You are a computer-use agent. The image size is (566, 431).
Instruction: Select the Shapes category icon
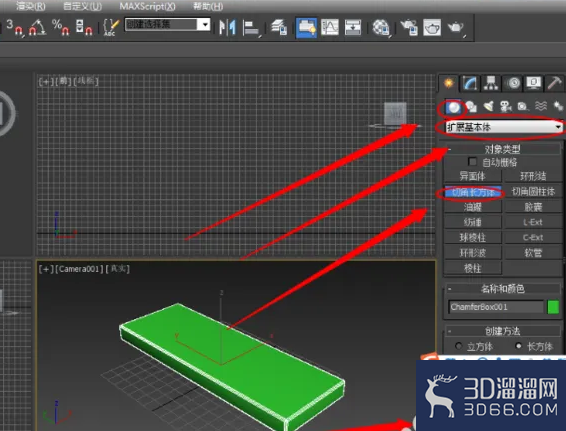click(x=471, y=107)
